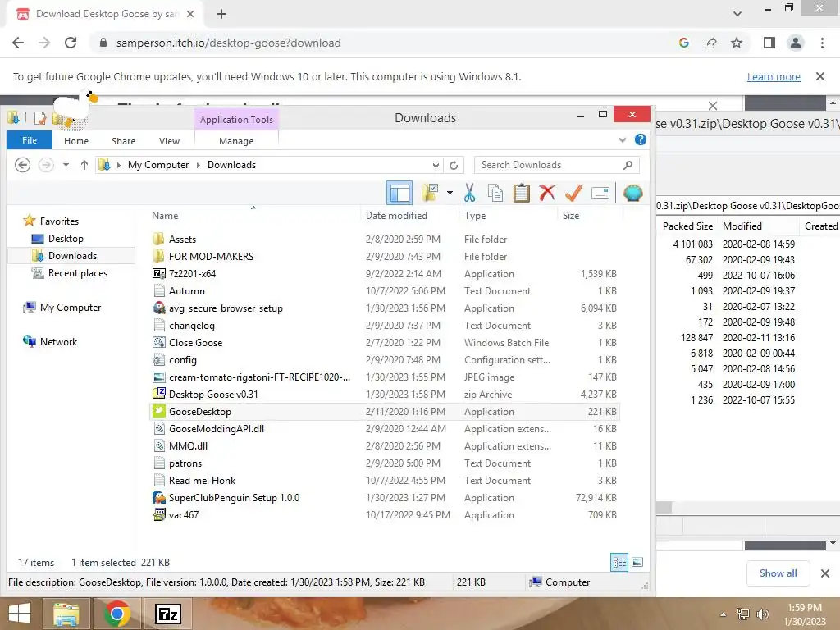Select Desktop under Favorites

tap(66, 239)
